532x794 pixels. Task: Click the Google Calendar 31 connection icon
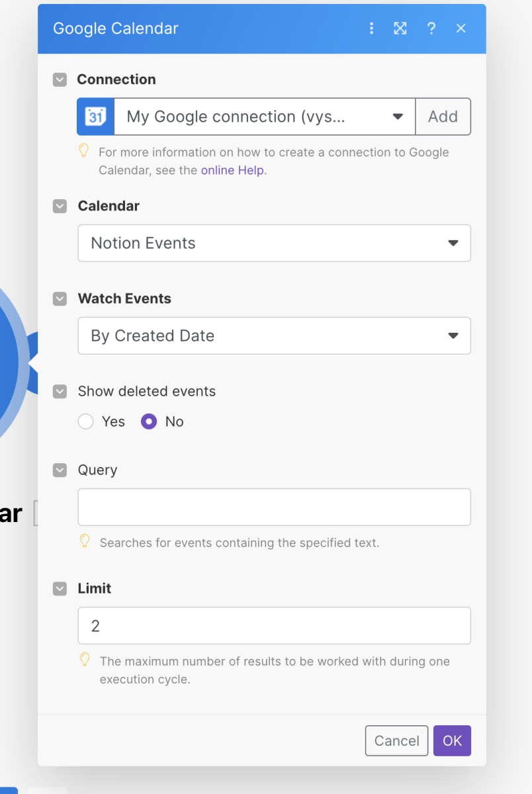pyautogui.click(x=96, y=117)
